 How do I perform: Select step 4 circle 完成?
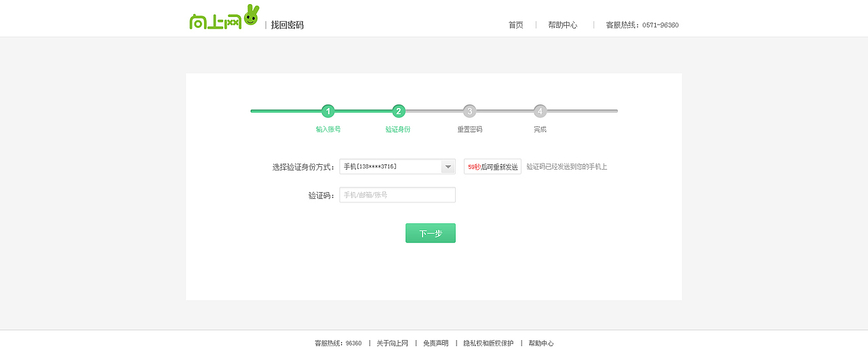click(540, 111)
